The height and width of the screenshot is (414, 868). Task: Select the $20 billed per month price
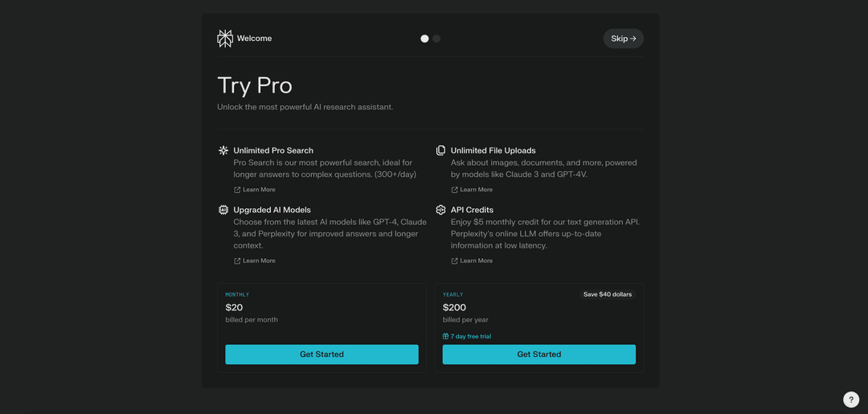coord(234,307)
